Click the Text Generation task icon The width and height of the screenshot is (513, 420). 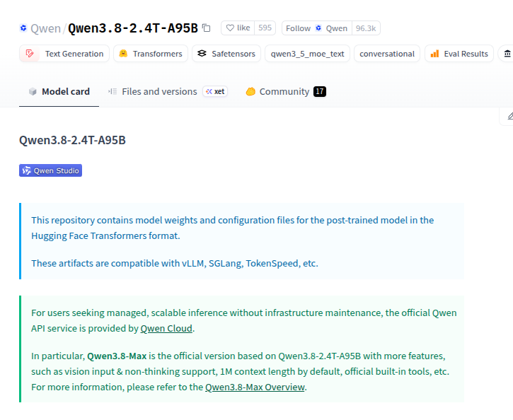30,54
